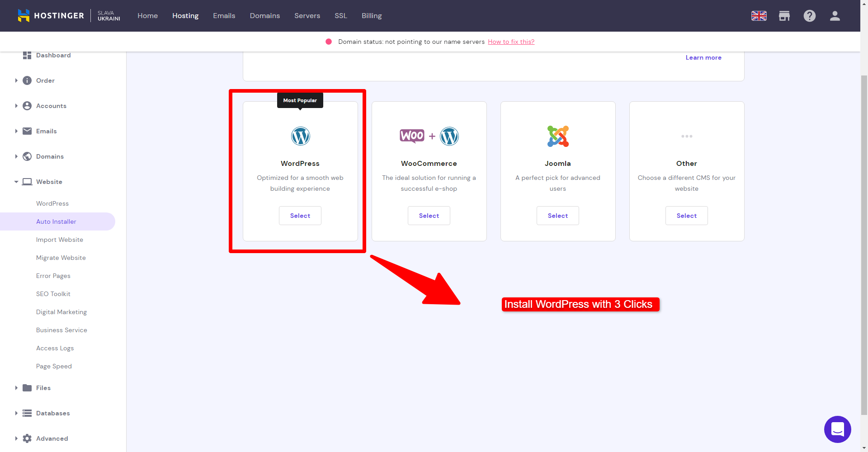Click the Files folder icon
The height and width of the screenshot is (452, 868).
coord(27,388)
